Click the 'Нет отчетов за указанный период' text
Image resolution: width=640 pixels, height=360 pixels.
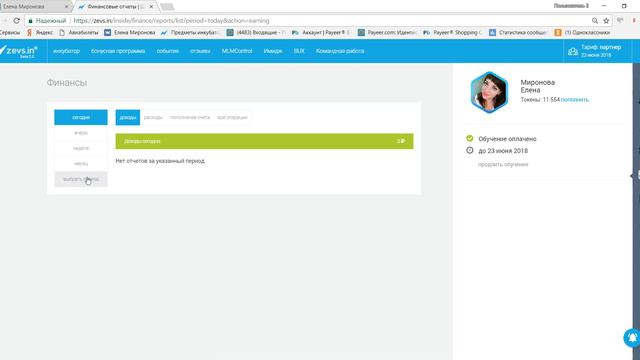click(160, 161)
